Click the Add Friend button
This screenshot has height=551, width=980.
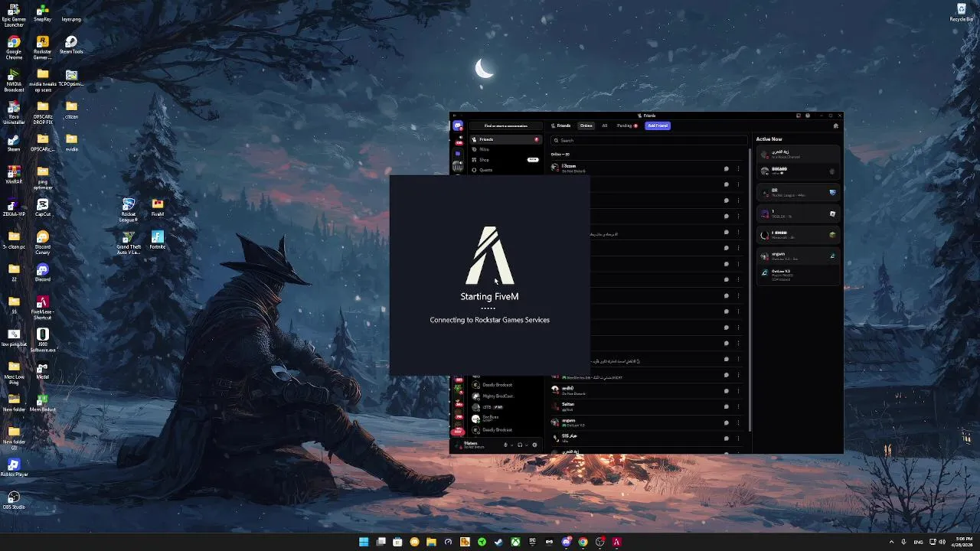tap(658, 126)
